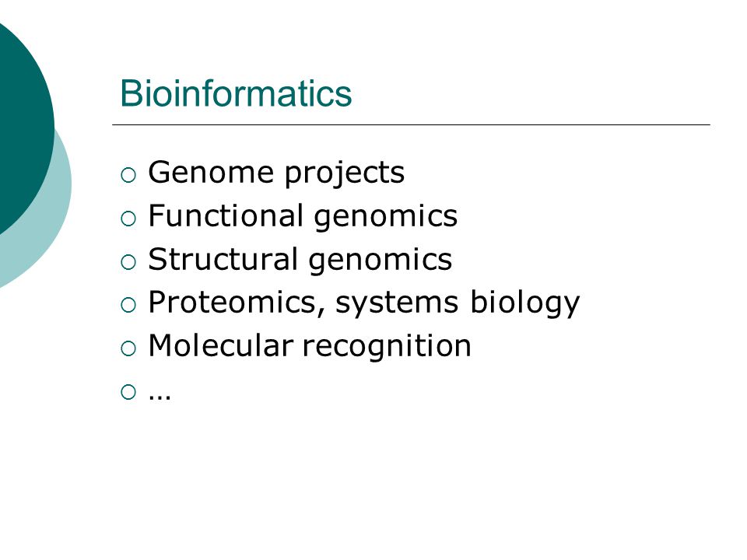Click the word projects in the first bullet
The width and height of the screenshot is (747, 560).
[x=345, y=173]
